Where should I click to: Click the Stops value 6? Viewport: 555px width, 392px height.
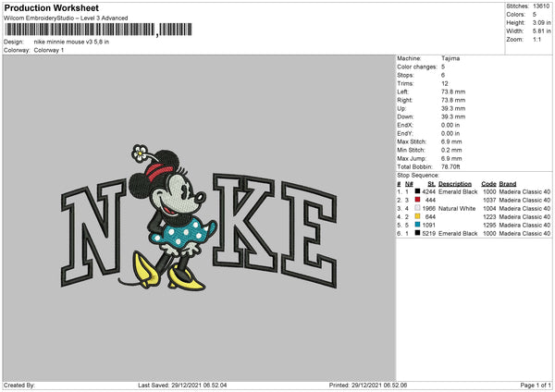(443, 75)
